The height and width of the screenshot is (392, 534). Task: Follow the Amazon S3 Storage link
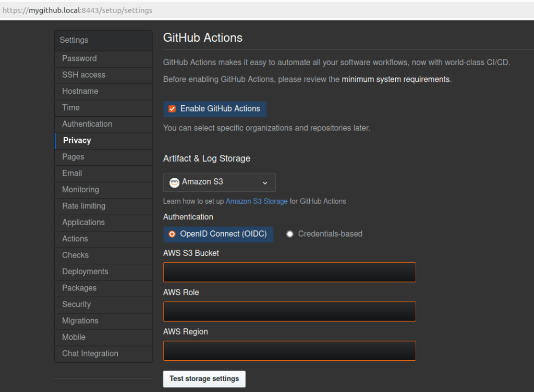click(257, 201)
